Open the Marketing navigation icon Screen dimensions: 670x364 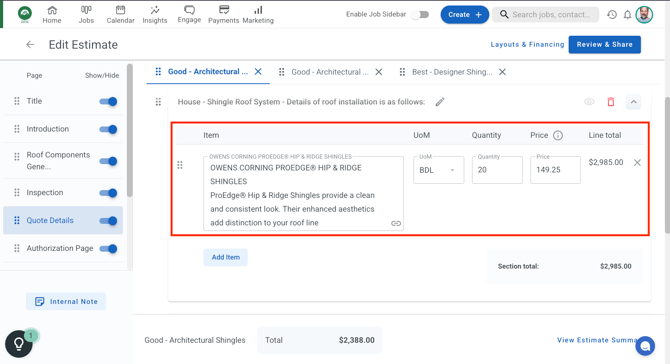tap(258, 14)
